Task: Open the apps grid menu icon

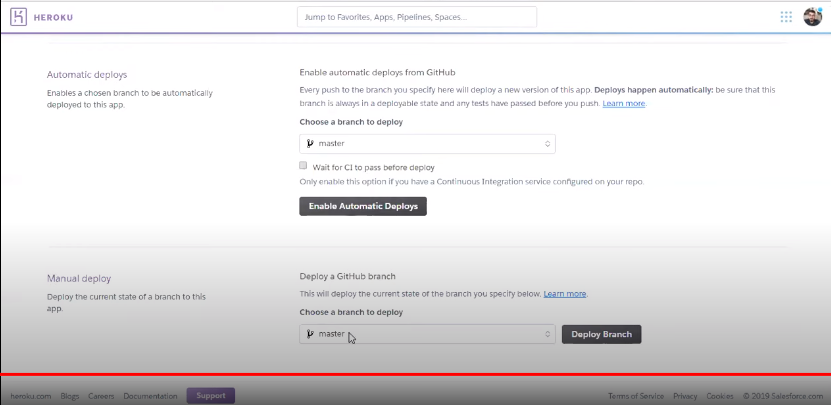Action: click(786, 17)
